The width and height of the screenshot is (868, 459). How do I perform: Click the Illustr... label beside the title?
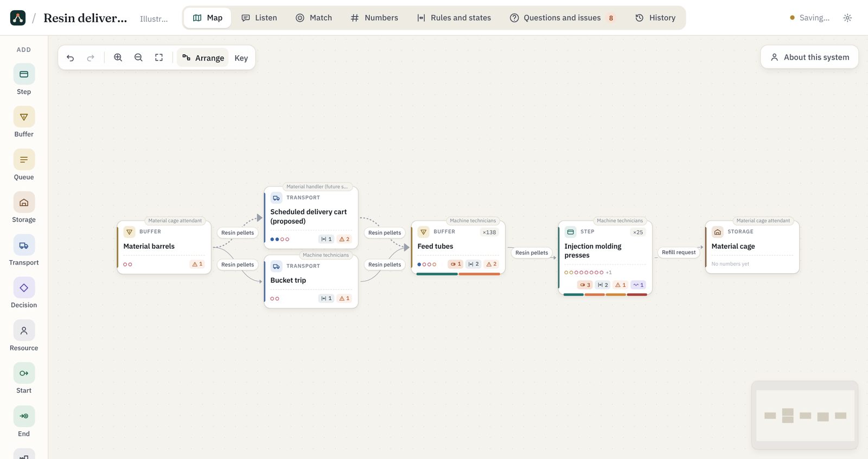[154, 19]
